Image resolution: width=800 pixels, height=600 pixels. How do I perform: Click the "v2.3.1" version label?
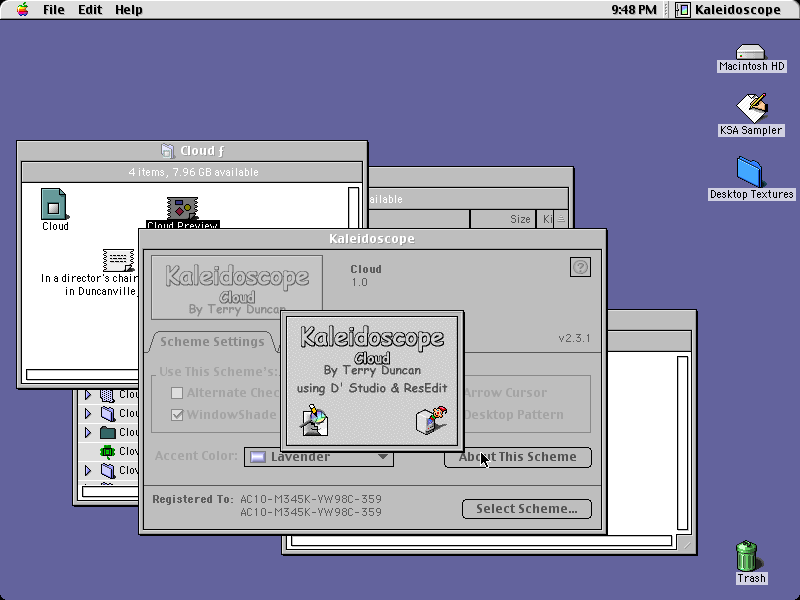pyautogui.click(x=574, y=338)
